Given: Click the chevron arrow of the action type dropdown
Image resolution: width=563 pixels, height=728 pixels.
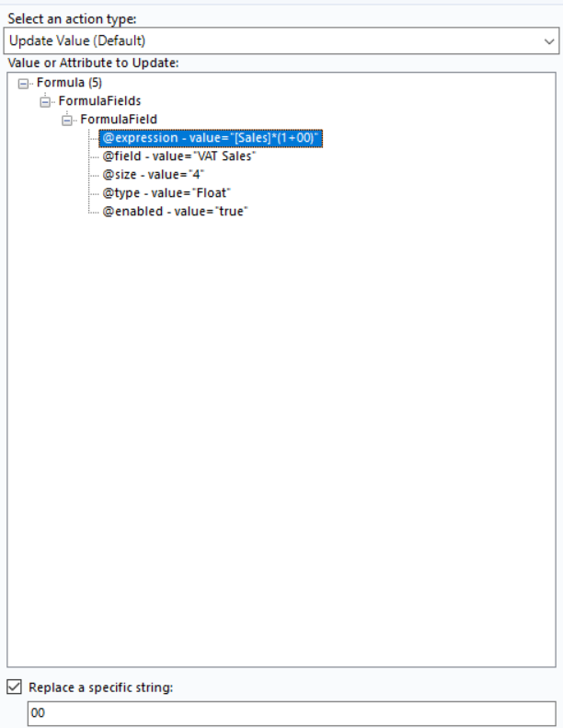Looking at the screenshot, I should 548,41.
